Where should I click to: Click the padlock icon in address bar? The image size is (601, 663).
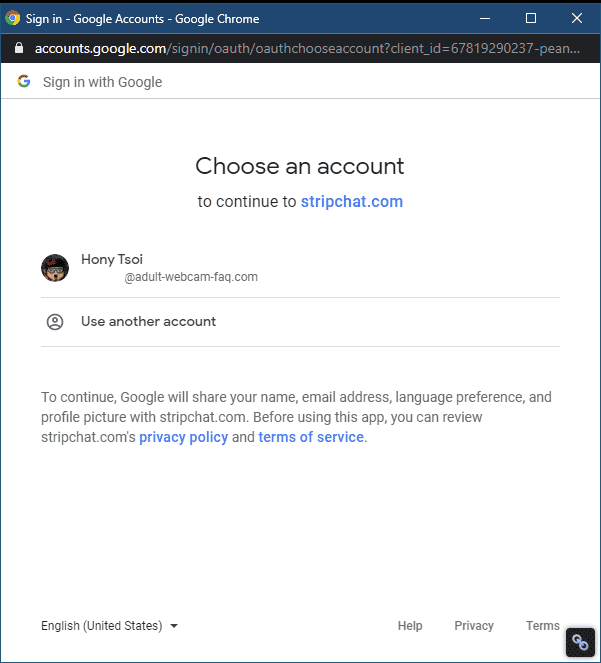point(19,48)
